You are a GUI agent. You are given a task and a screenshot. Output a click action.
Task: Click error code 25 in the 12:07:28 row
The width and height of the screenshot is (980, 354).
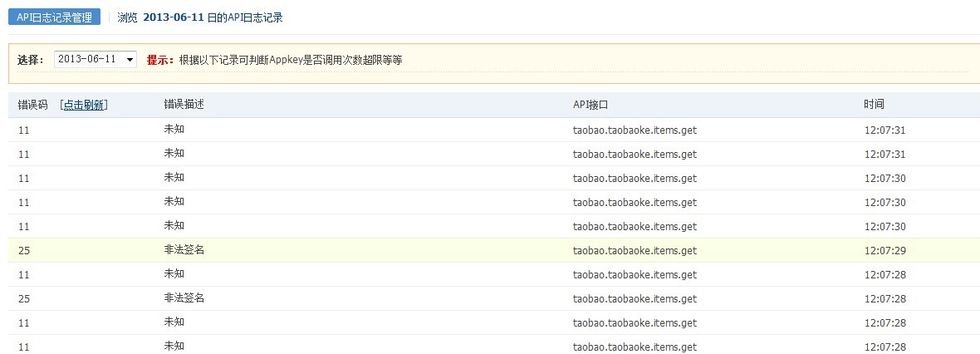24,298
